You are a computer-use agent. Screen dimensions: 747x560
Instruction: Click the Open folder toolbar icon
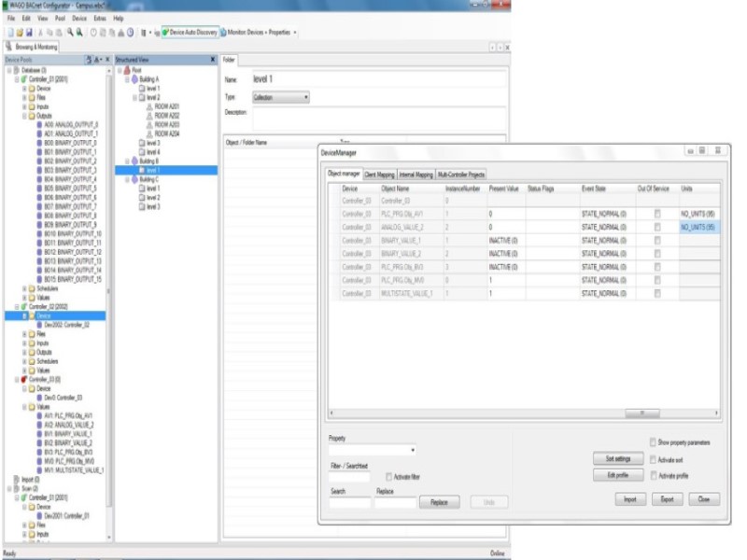click(20, 33)
